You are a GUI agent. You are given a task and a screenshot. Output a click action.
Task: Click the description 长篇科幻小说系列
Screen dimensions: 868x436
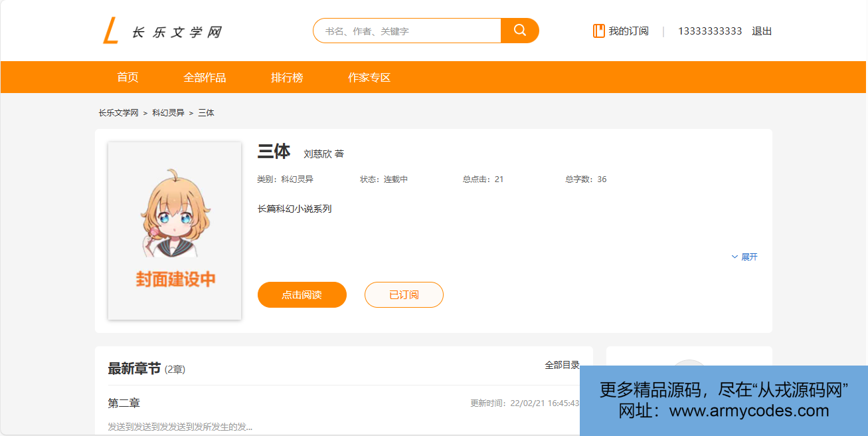pyautogui.click(x=294, y=209)
